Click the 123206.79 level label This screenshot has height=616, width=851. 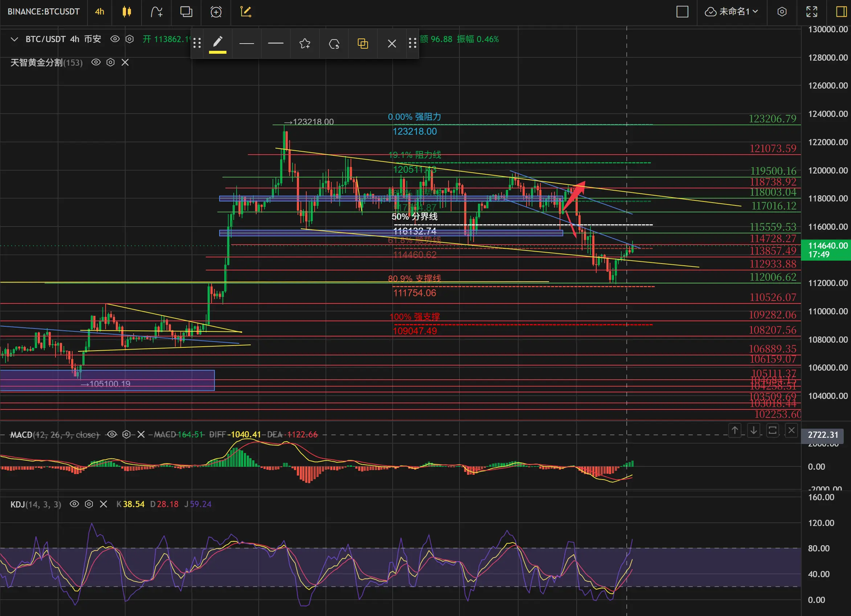pos(772,119)
